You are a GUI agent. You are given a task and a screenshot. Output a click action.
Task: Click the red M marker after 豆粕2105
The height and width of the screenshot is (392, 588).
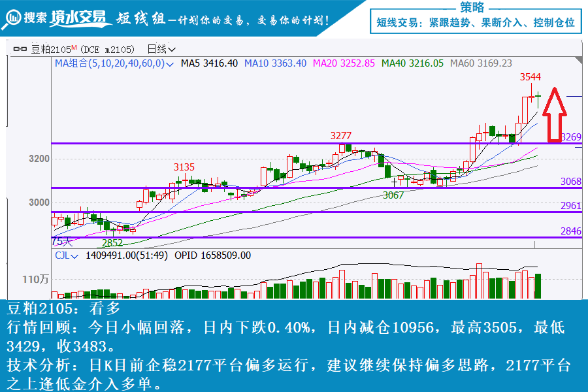[x=74, y=48]
